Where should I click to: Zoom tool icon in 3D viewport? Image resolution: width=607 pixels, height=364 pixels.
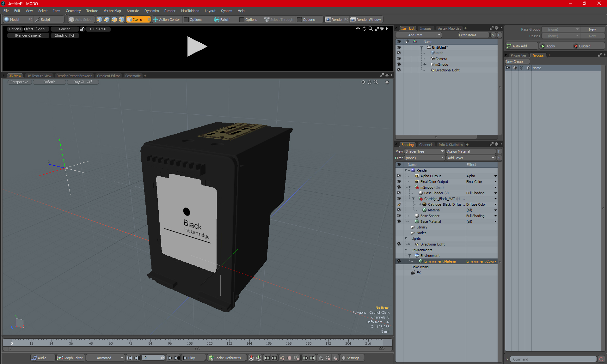coord(376,82)
